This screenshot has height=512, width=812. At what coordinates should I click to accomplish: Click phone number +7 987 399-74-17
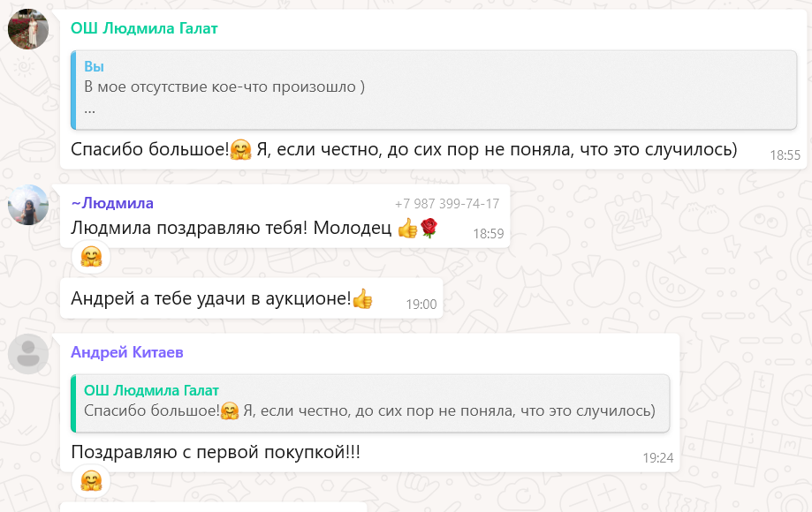tap(447, 204)
